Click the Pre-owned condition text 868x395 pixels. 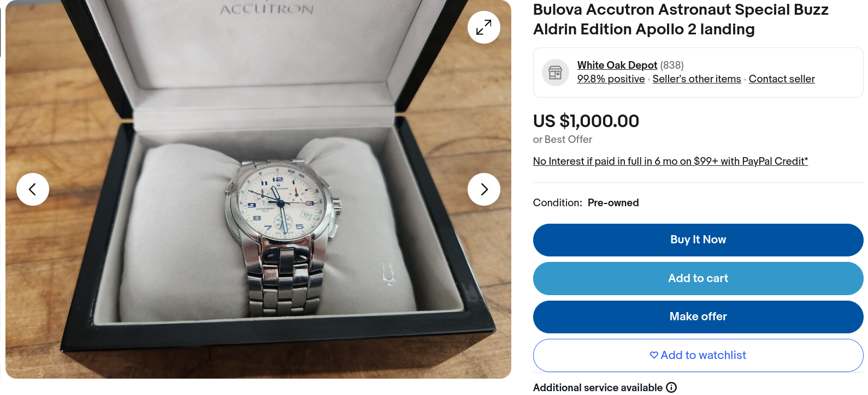[x=613, y=203]
